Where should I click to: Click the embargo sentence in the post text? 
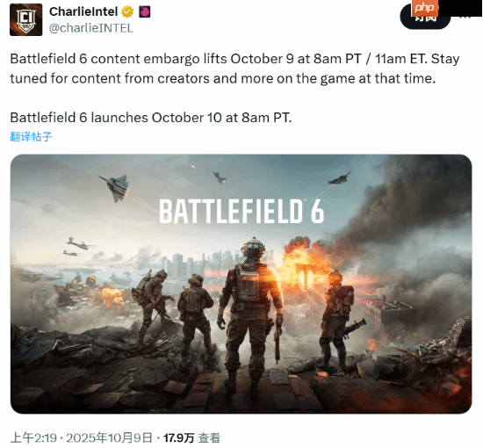coord(234,69)
